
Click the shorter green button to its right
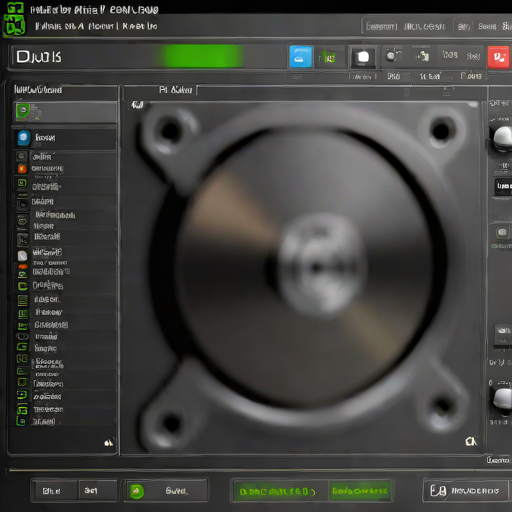[x=360, y=491]
